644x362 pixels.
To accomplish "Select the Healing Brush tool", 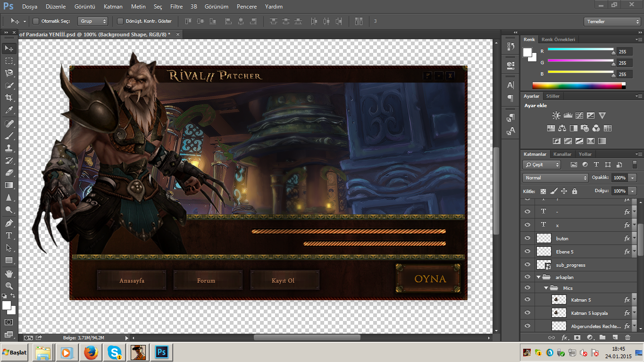I will (9, 123).
